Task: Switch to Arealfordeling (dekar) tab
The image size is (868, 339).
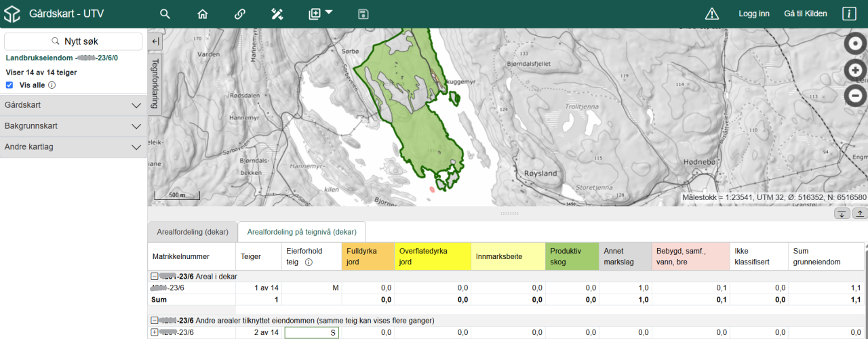Action: click(193, 232)
